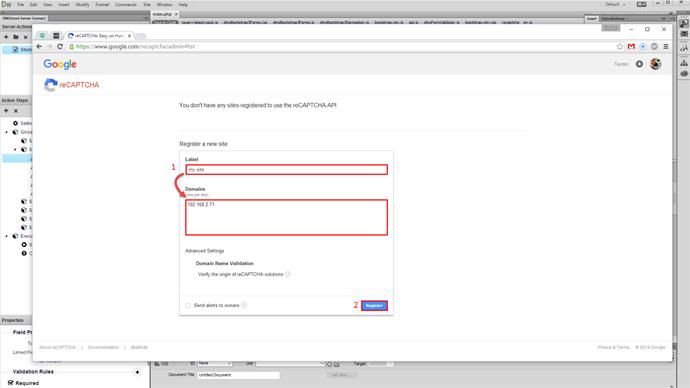Bookmark the page with star icon
690x388 pixels.
click(x=620, y=46)
